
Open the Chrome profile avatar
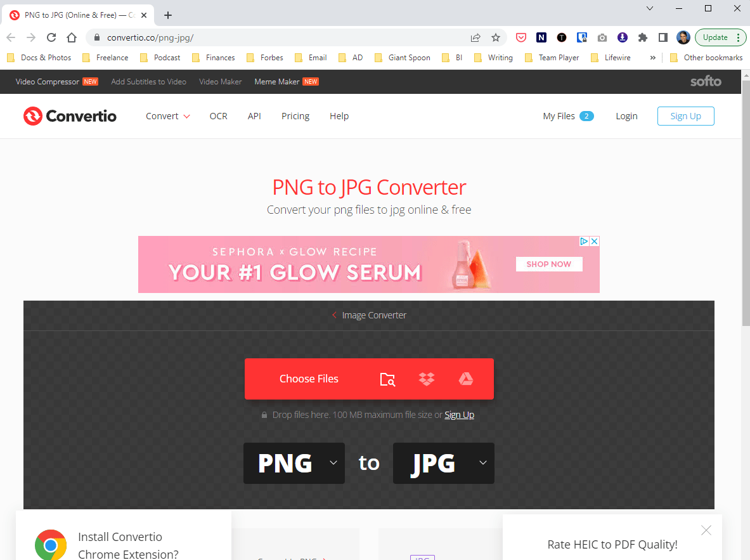(x=683, y=37)
